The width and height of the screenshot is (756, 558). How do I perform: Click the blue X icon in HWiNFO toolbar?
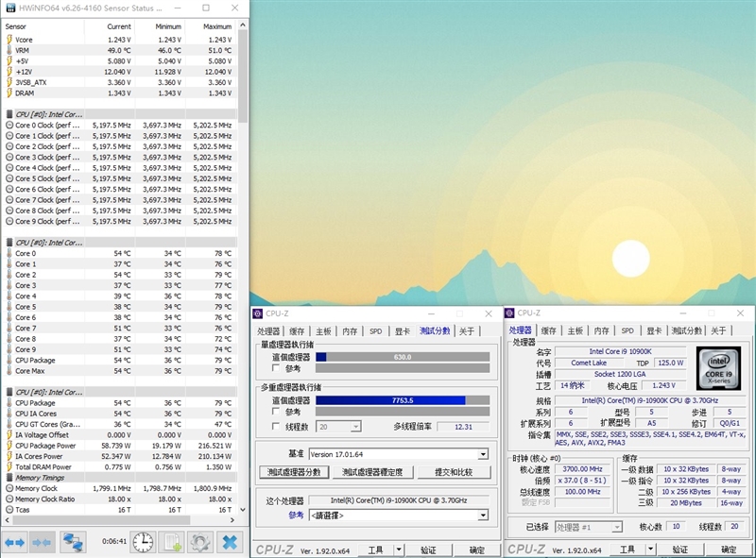[229, 542]
